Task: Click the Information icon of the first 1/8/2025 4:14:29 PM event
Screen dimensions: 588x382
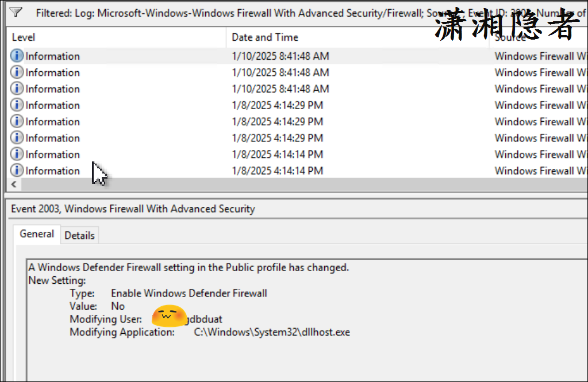Action: click(x=17, y=105)
